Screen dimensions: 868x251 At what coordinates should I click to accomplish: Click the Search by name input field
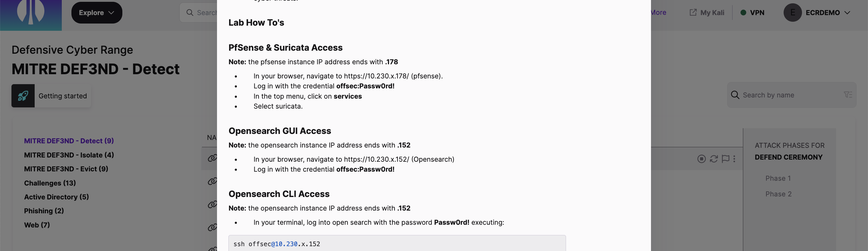click(785, 95)
